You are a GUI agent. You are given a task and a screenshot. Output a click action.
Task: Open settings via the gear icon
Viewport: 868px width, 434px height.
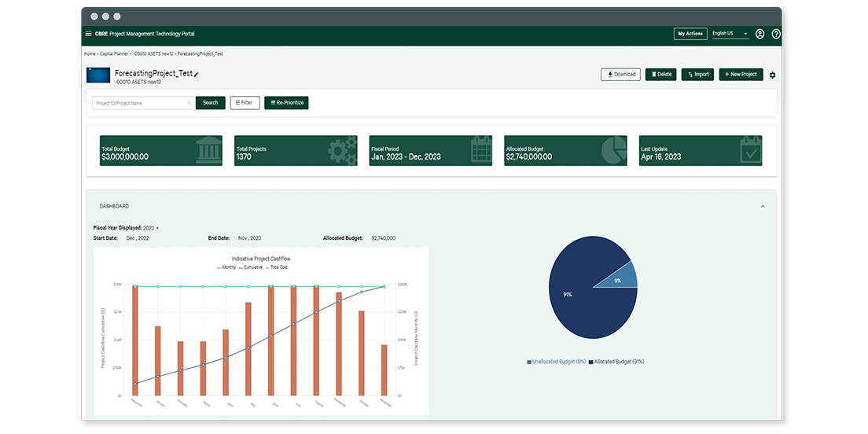772,75
